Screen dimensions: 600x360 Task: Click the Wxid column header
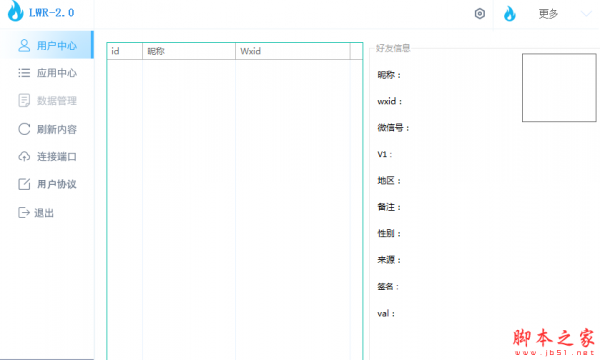[293, 51]
